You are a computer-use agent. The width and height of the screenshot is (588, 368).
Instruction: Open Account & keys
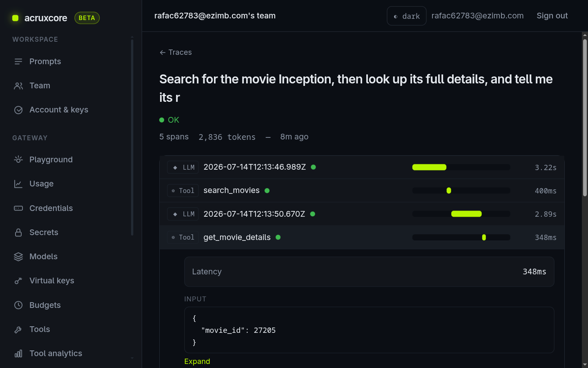tap(59, 110)
